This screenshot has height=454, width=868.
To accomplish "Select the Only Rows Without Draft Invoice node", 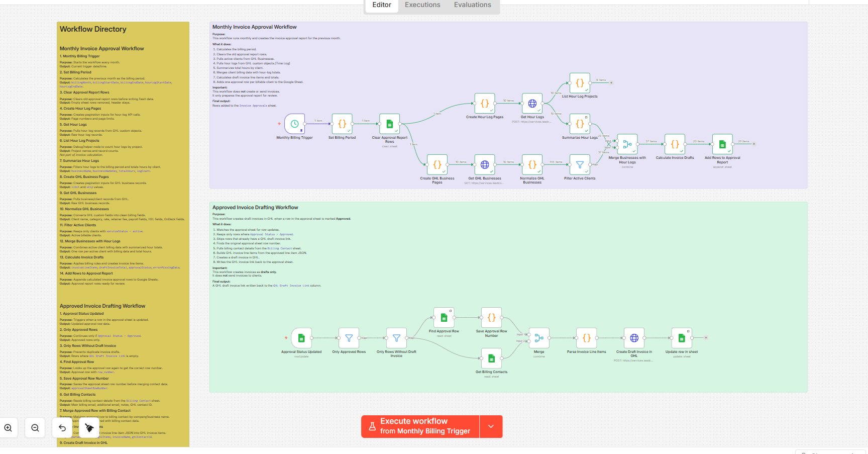I will tap(396, 338).
